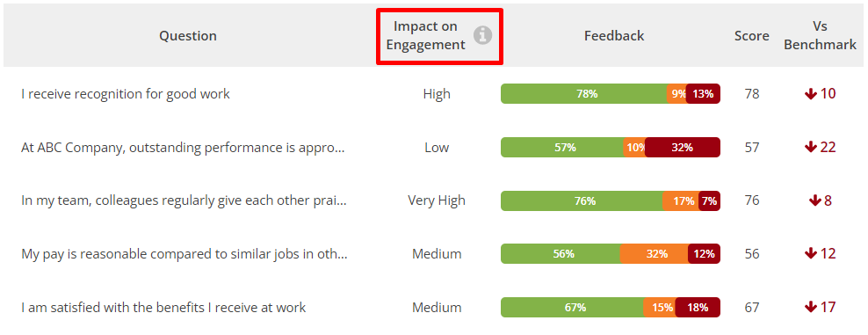This screenshot has height=335, width=868.
Task: Open 'I am satisfied with the benefits' question
Action: click(x=163, y=308)
